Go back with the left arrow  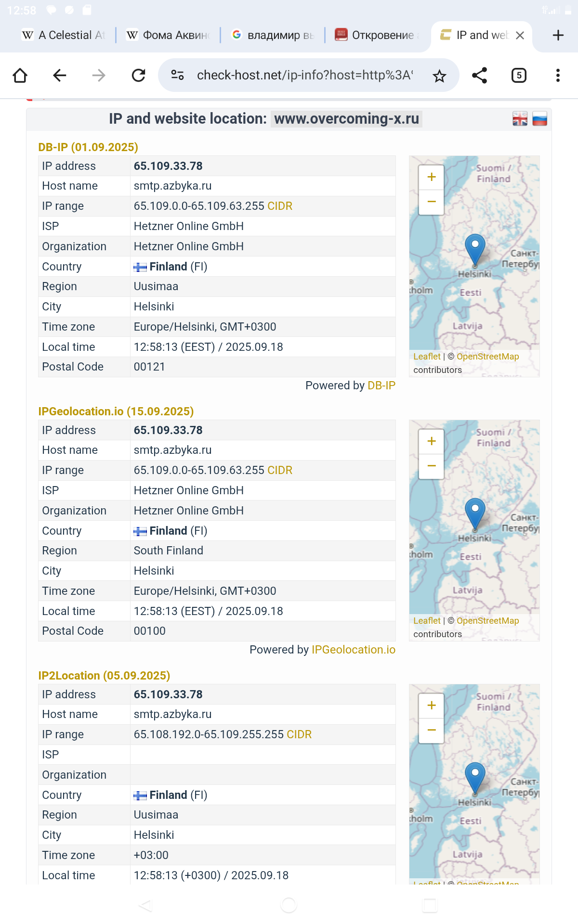tap(60, 76)
